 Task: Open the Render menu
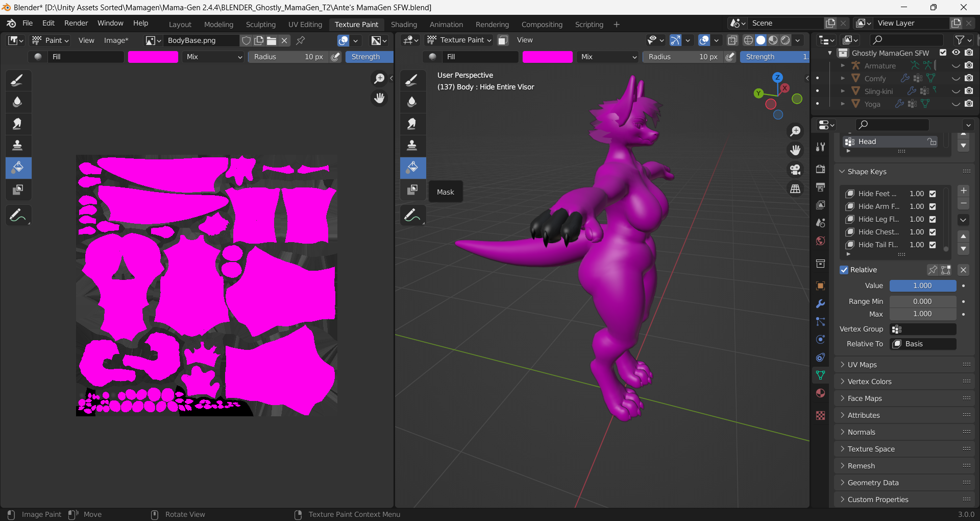pyautogui.click(x=76, y=23)
